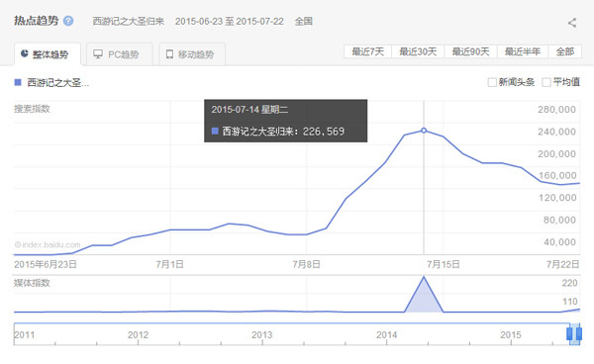Select the 最近半年 time range
This screenshot has width=594, height=364.
coord(523,51)
